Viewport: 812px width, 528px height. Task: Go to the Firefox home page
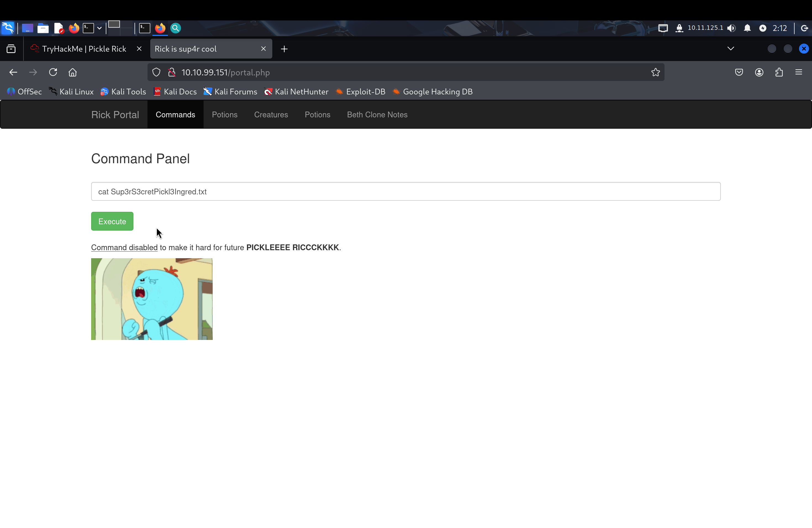73,72
